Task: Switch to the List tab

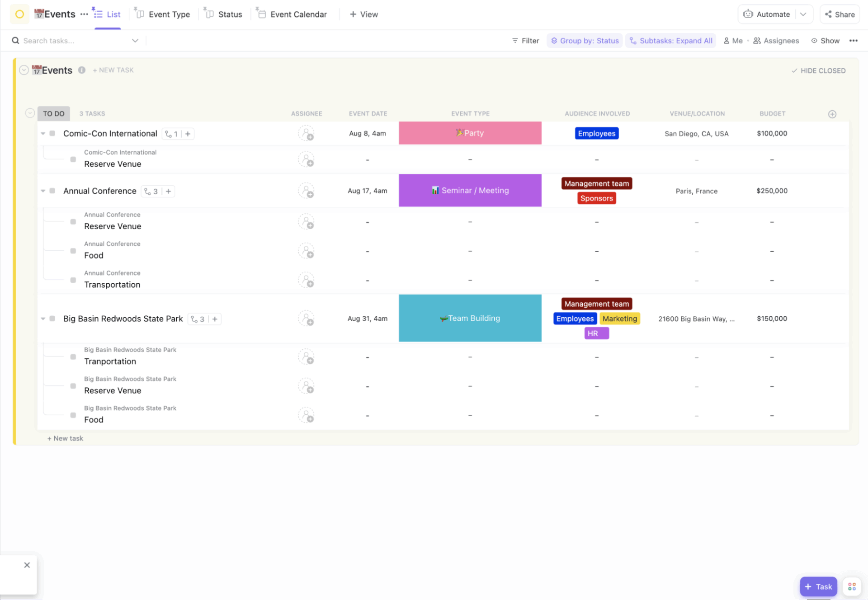Action: [x=113, y=14]
